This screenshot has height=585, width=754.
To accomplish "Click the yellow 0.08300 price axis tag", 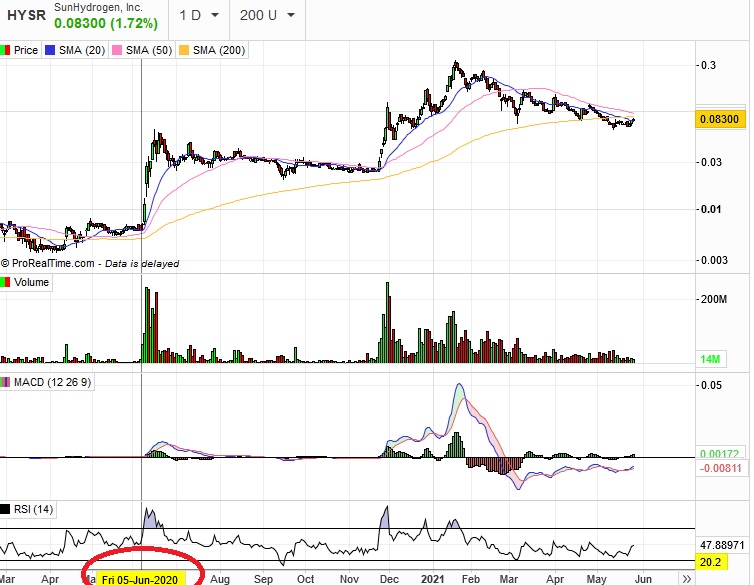I will point(719,119).
